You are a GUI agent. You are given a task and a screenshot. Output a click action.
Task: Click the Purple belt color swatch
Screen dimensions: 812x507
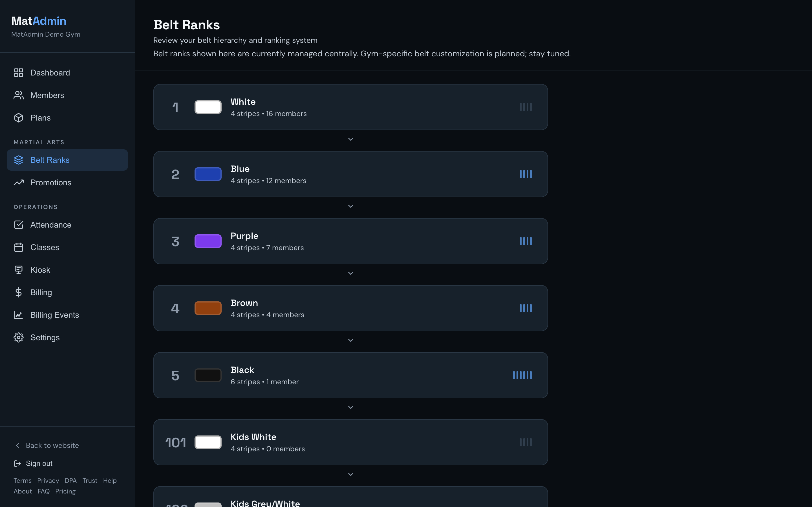point(208,241)
